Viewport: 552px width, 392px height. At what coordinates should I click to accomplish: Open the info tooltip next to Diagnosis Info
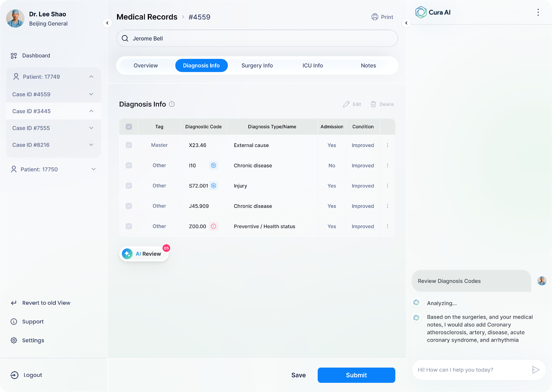coord(172,104)
